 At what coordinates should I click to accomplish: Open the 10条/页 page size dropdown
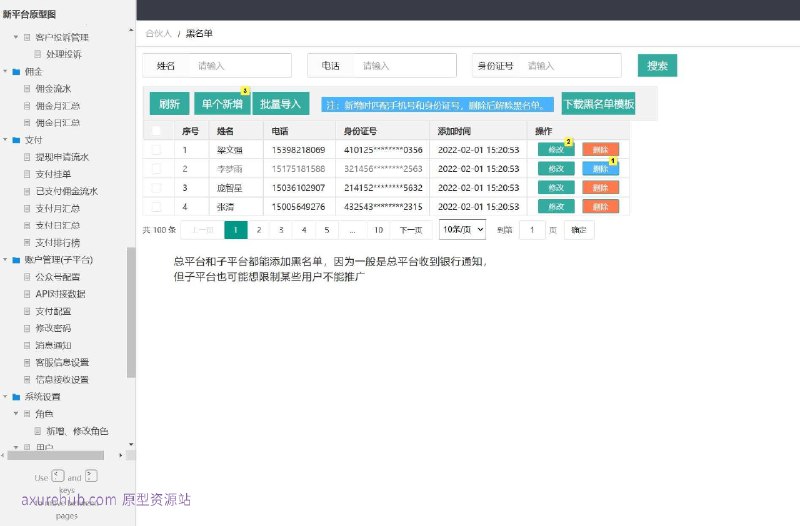462,230
